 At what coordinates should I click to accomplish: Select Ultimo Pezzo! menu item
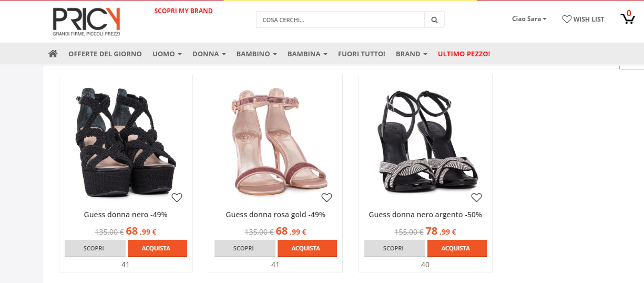point(464,54)
